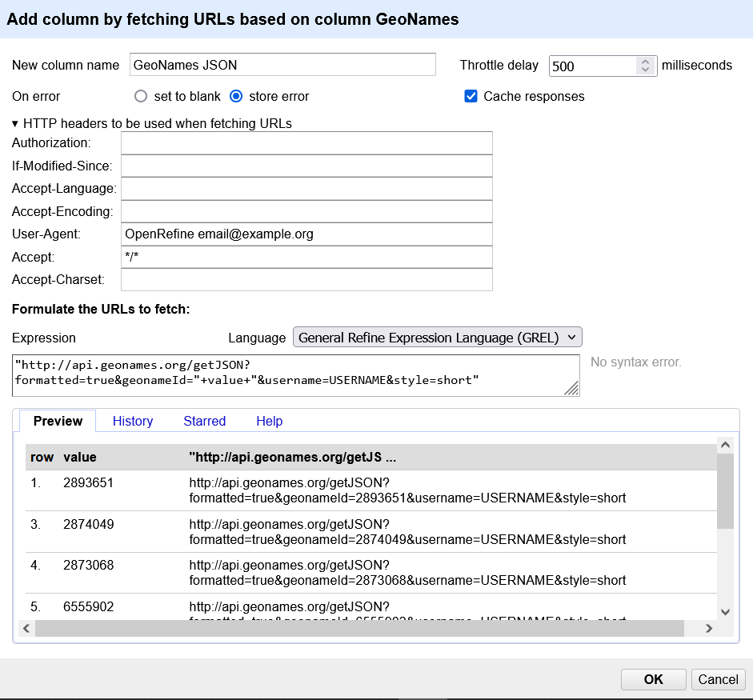Open the Help tab

[269, 421]
